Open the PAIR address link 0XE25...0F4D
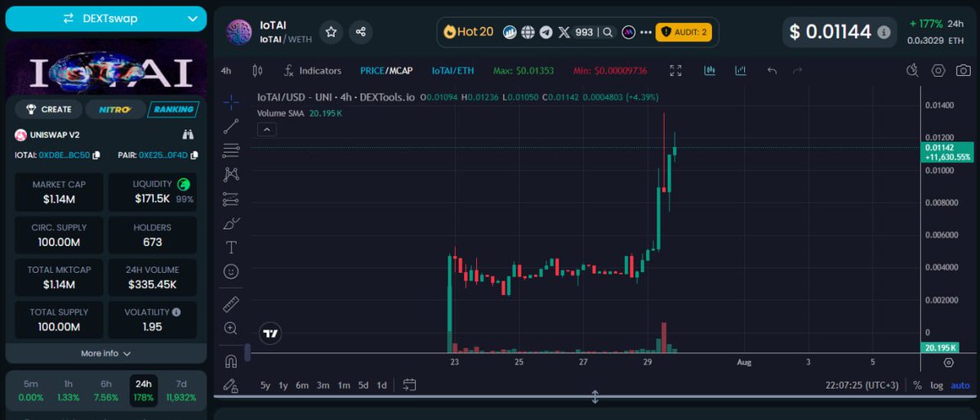This screenshot has width=980, height=420. tap(163, 155)
